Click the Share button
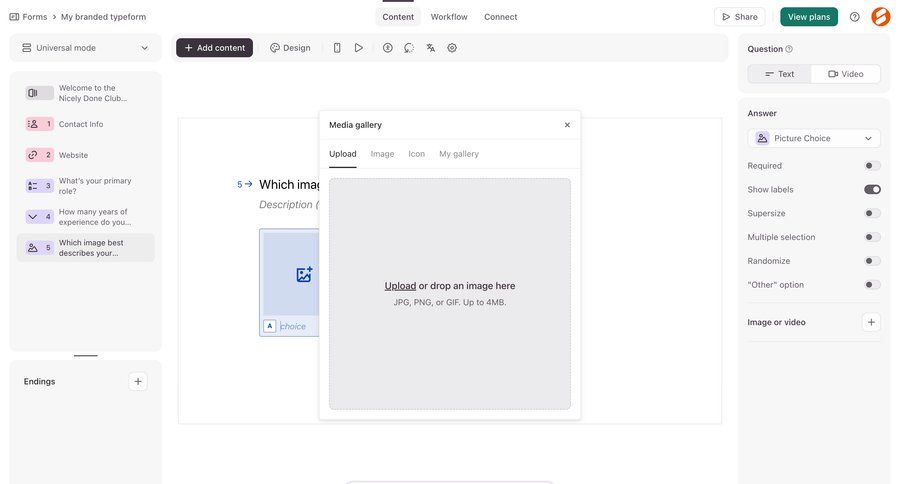900x484 pixels. 740,17
